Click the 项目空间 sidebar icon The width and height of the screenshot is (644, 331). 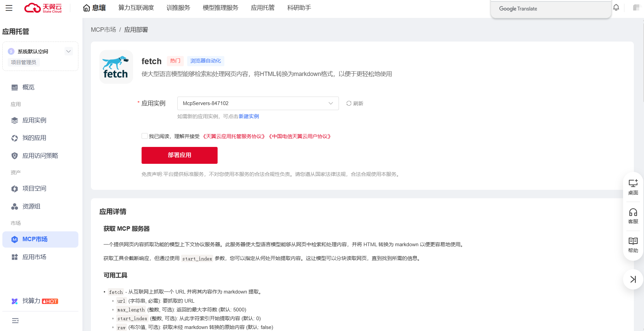(x=15, y=189)
